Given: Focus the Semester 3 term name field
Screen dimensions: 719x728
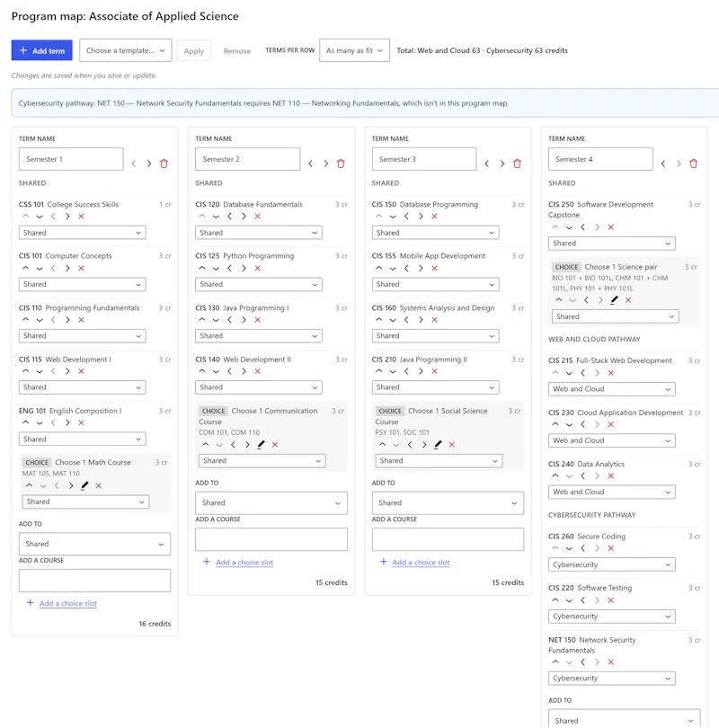Looking at the screenshot, I should [x=424, y=159].
